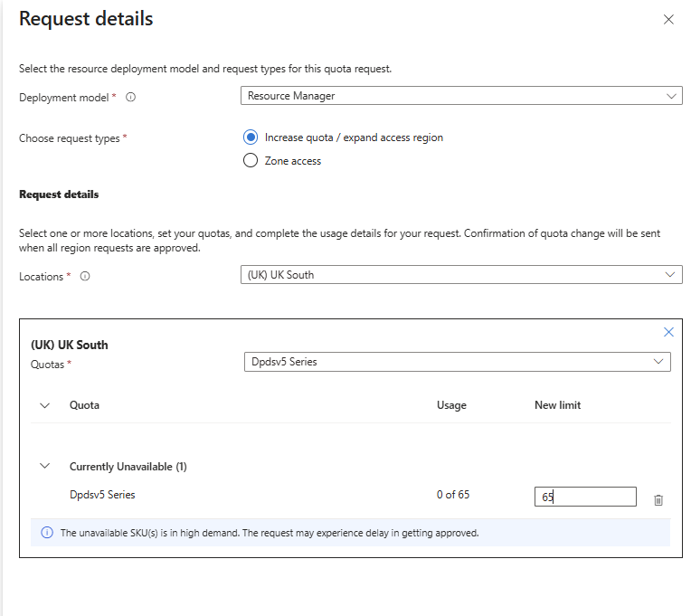
Task: Click the info icon in high demand banner
Action: tap(47, 533)
